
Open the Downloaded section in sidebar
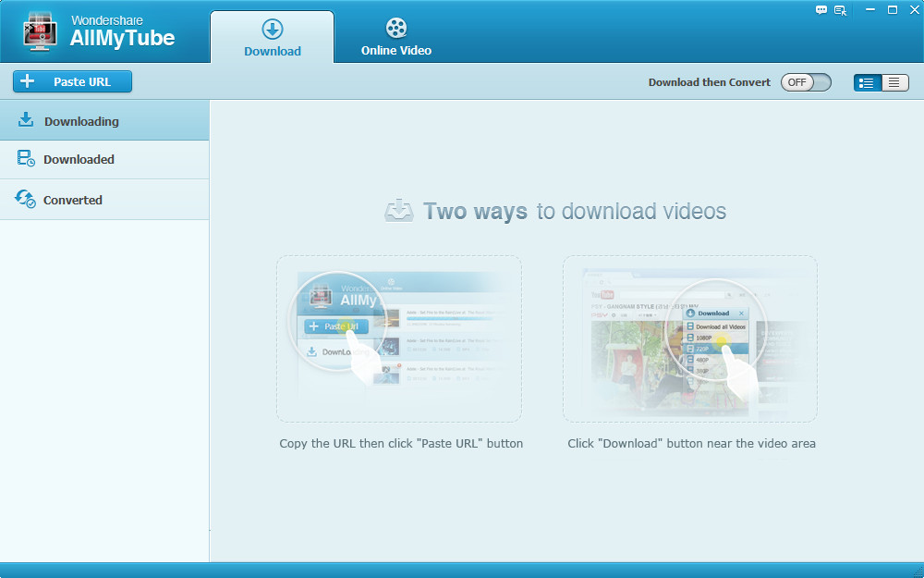[104, 160]
